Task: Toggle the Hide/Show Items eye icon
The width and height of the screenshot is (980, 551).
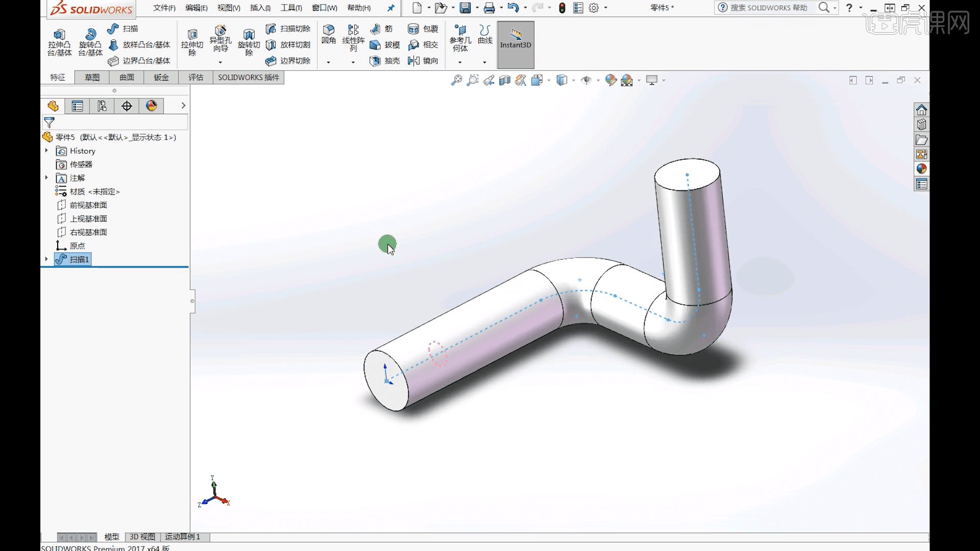Action: pyautogui.click(x=586, y=80)
